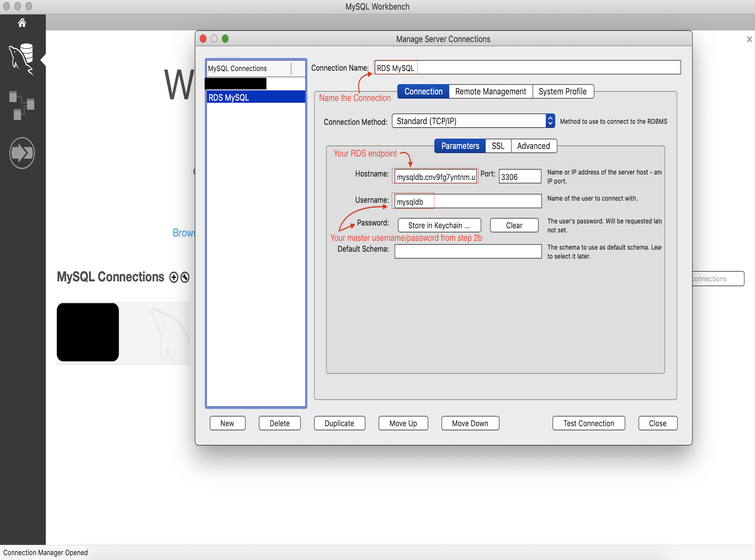Click the Browse link on the welcome page
This screenshot has height=560, width=755.
(x=184, y=233)
